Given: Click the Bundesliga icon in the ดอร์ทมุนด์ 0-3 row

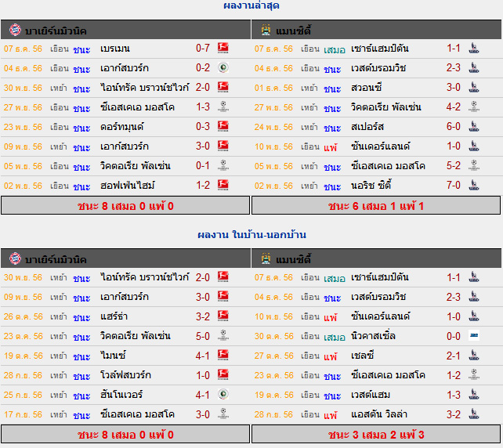Looking at the screenshot, I should click(x=223, y=126).
